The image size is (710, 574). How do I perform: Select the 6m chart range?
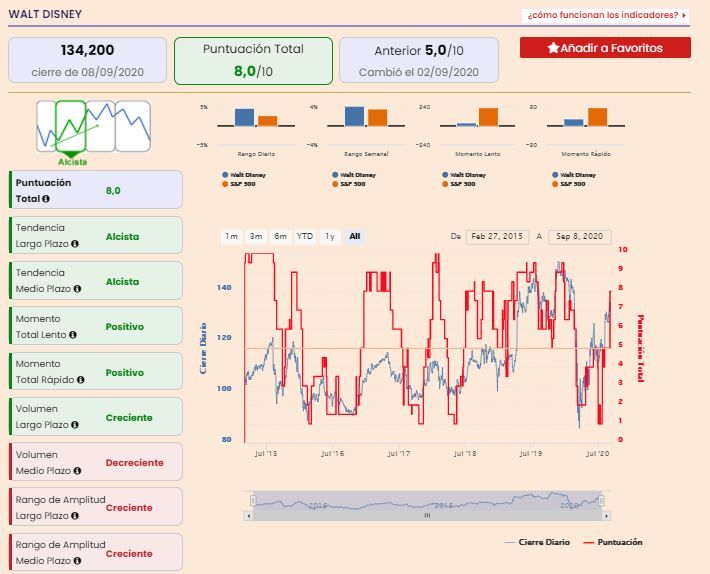click(280, 236)
